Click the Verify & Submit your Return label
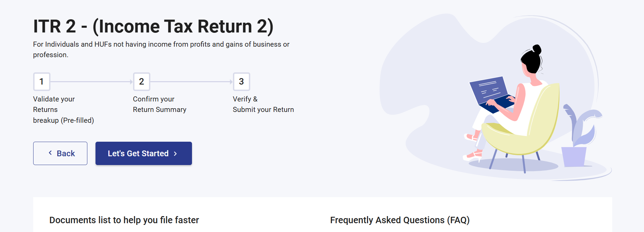The height and width of the screenshot is (232, 644). 263,104
